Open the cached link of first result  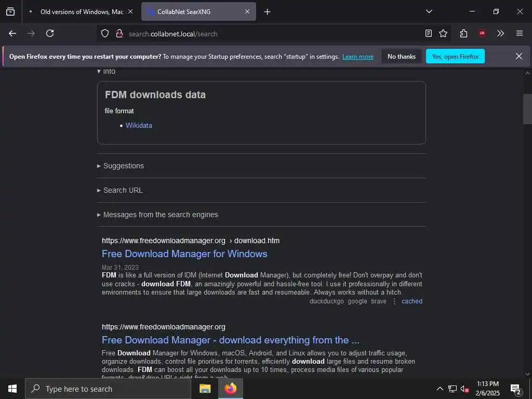click(x=412, y=301)
